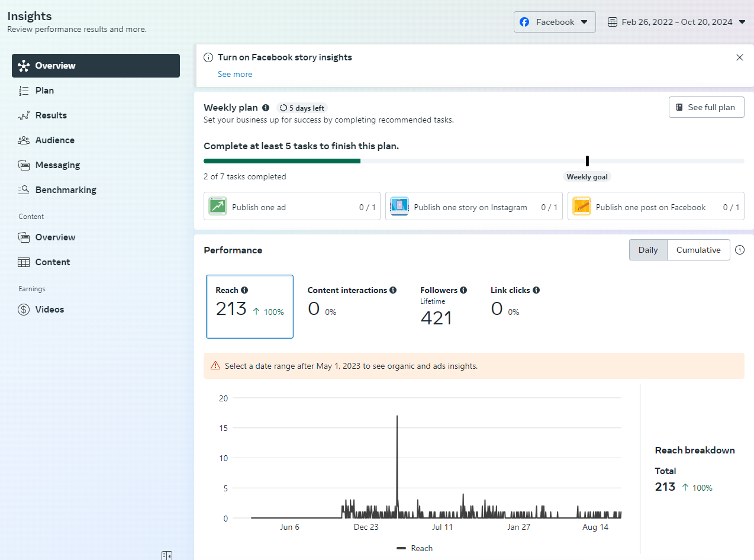Select the Publish one ad task
Screen dimensions: 754x560
(292, 206)
